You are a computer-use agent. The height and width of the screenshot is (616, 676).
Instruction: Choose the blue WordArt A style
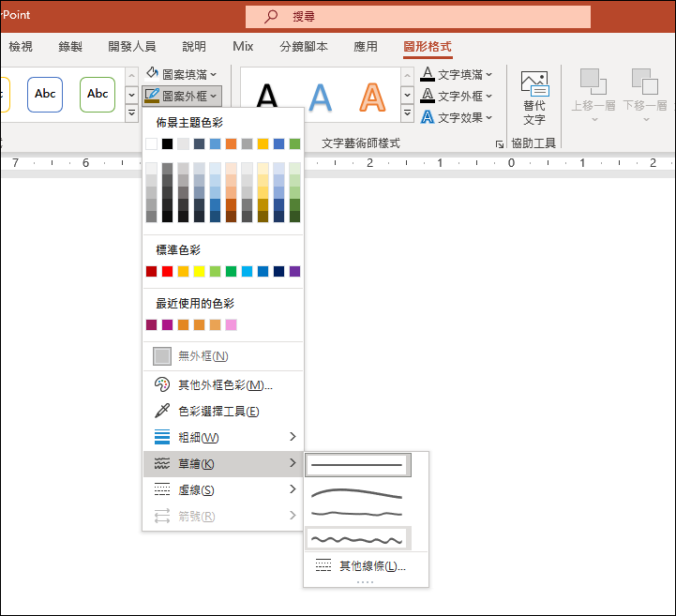coord(321,97)
